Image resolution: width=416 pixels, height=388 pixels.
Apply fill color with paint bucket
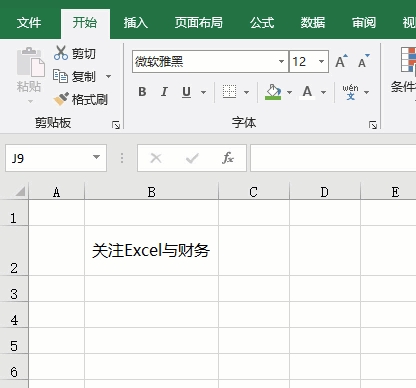tap(273, 92)
